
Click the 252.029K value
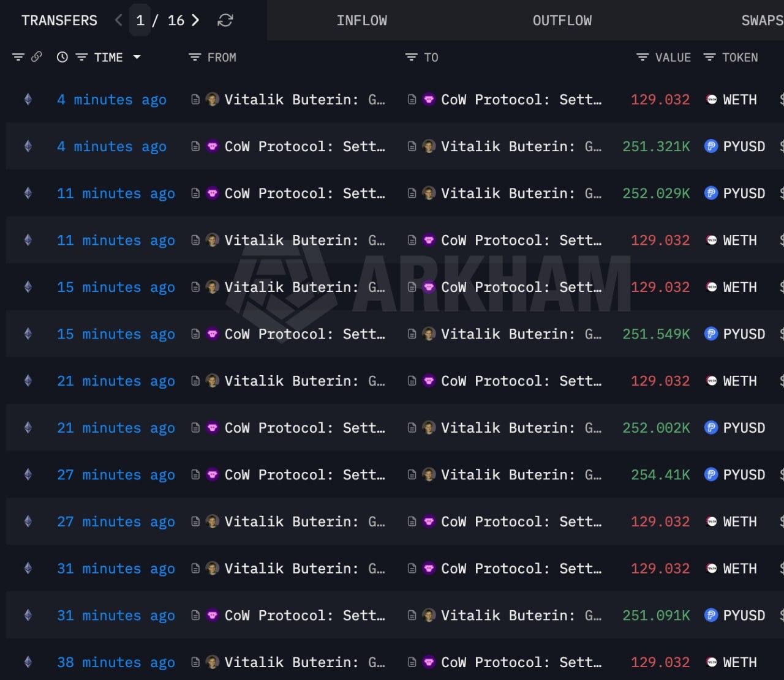tap(656, 193)
